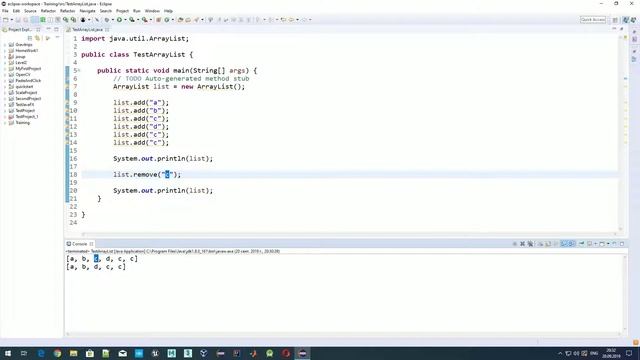Toggle Pin Console icon

582,244
